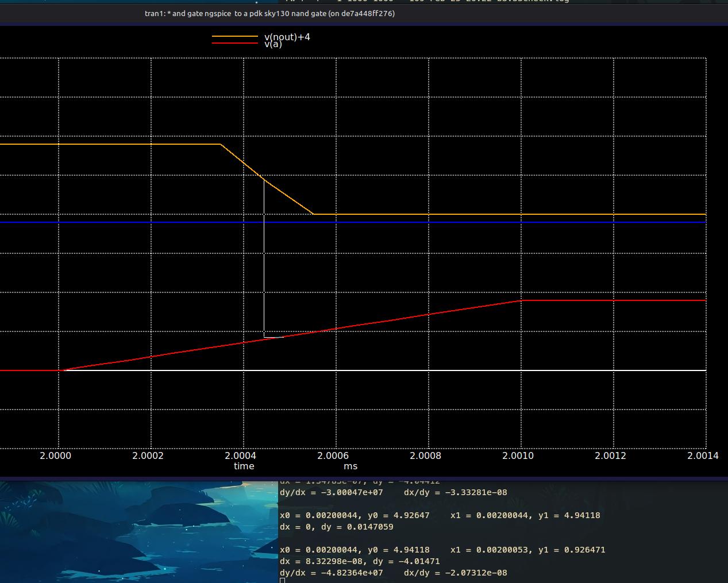728x583 pixels.
Task: Click the v(nout)+4 legend label text
Action: click(287, 37)
